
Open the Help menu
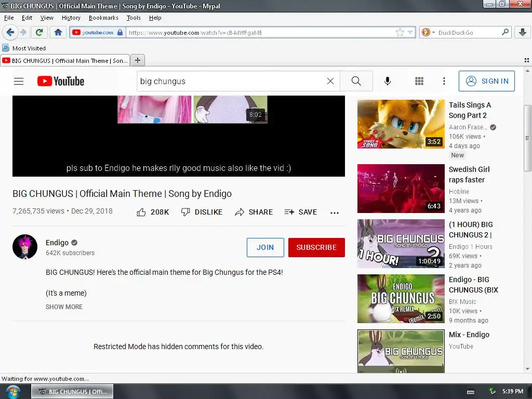pyautogui.click(x=155, y=18)
